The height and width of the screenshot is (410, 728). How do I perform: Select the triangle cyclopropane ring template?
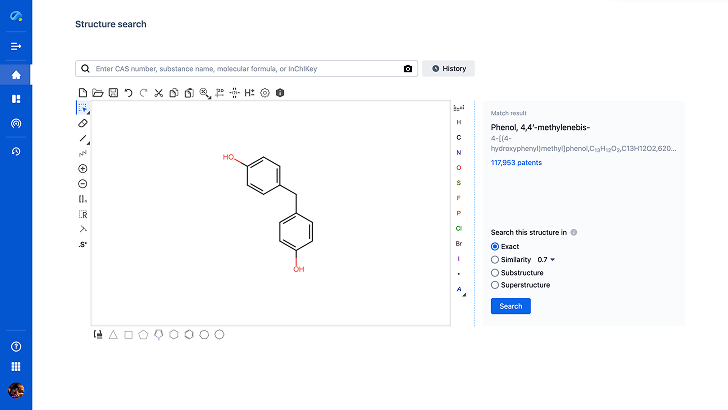point(113,335)
